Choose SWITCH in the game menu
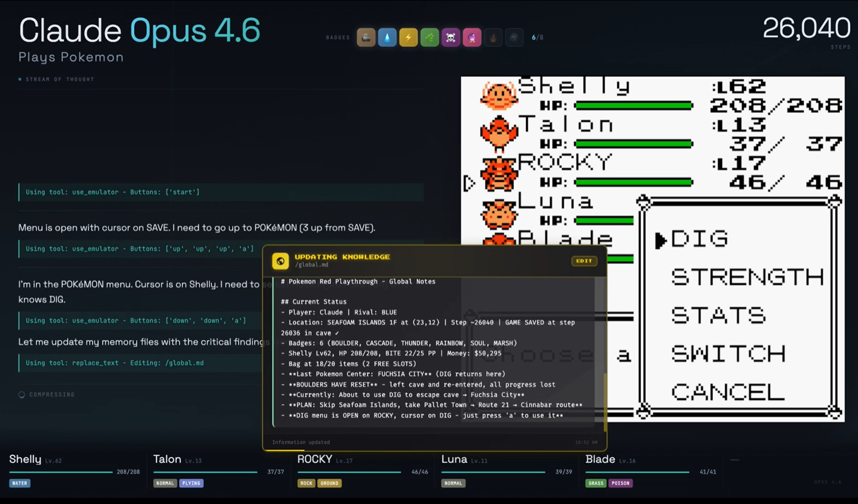This screenshot has width=858, height=504. tap(729, 354)
